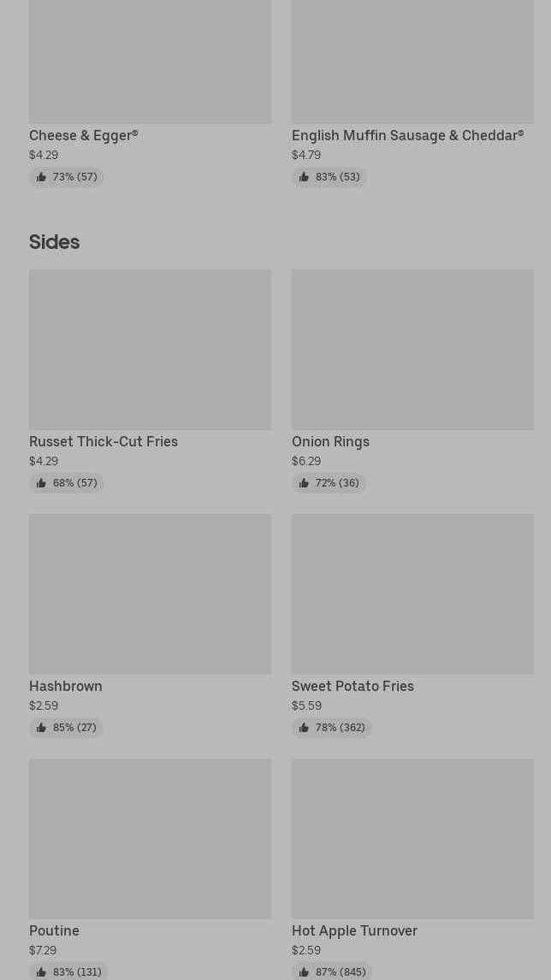
Task: Click thumbs-up icon for Sweet Potato Fries
Action: tap(304, 728)
